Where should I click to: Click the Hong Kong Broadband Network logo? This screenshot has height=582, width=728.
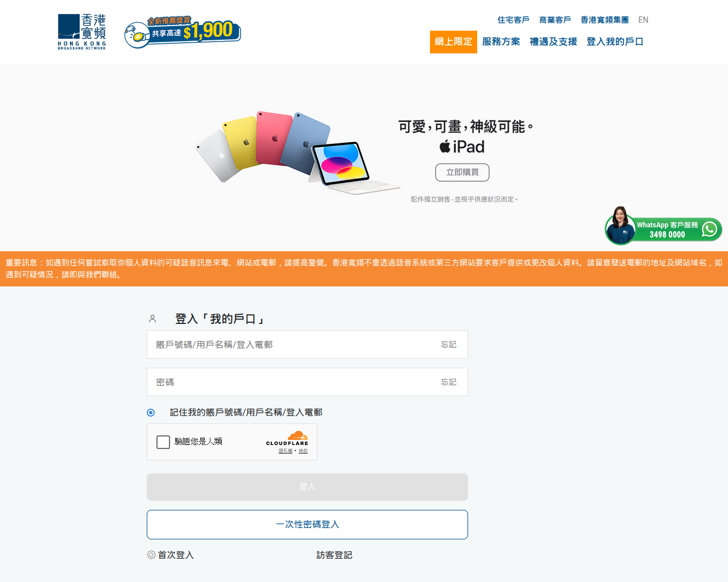tap(82, 32)
